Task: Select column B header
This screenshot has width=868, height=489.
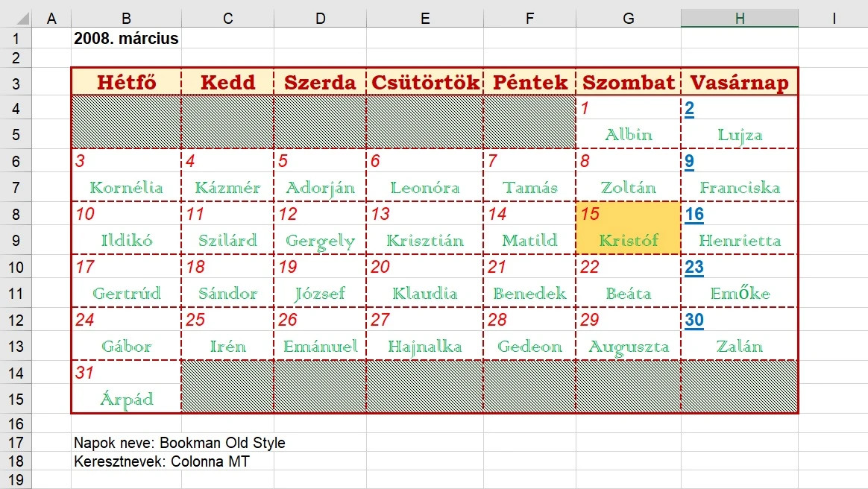Action: point(126,19)
